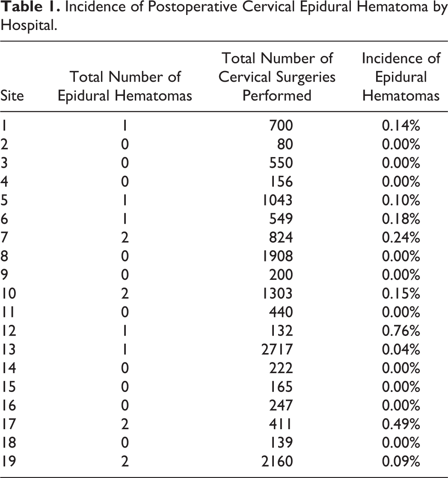Click the 1908 surgeries cell for site 8
Viewport: 448px width, 478px height.
(x=277, y=256)
